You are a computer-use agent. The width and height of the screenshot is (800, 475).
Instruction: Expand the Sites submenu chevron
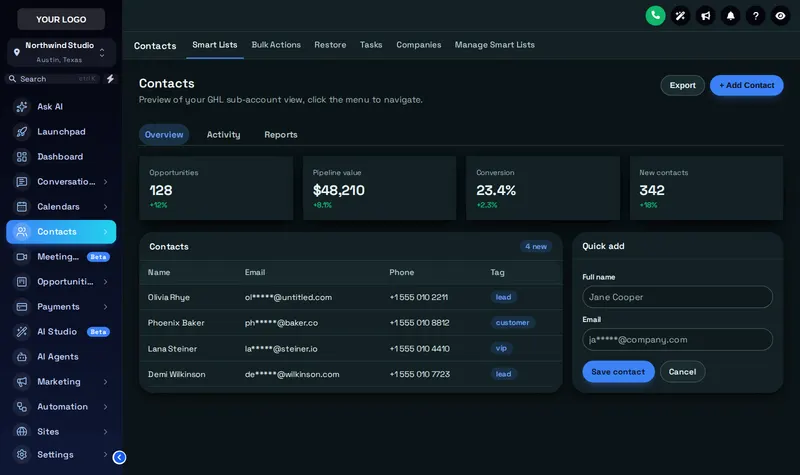click(x=105, y=432)
